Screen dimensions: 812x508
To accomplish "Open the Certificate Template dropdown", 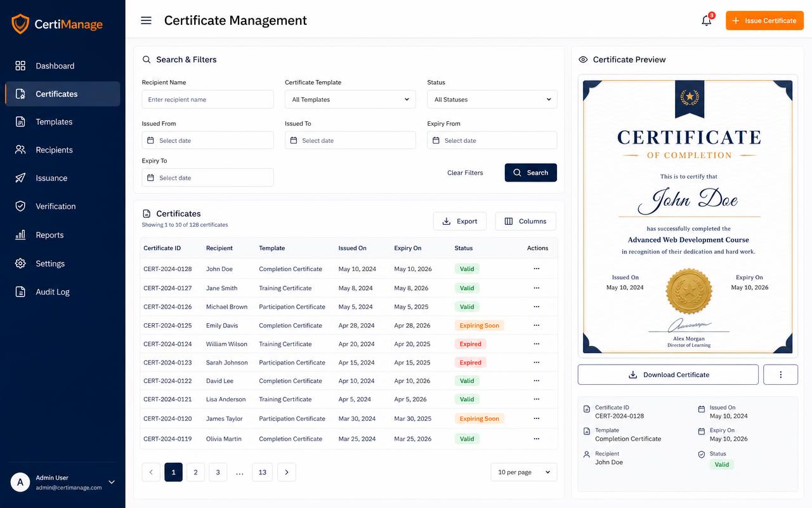I will click(350, 99).
